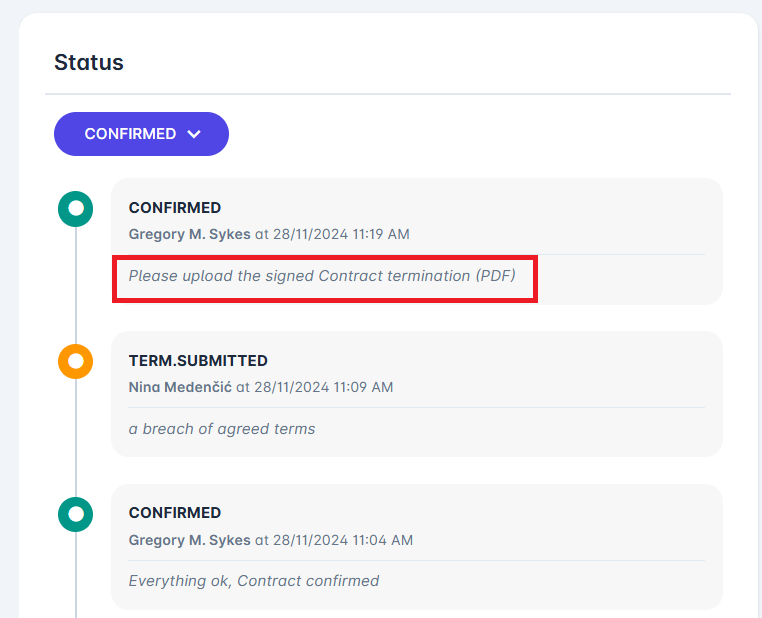This screenshot has width=762, height=618.
Task: Click the chevron arrow in the status button
Action: 194,134
